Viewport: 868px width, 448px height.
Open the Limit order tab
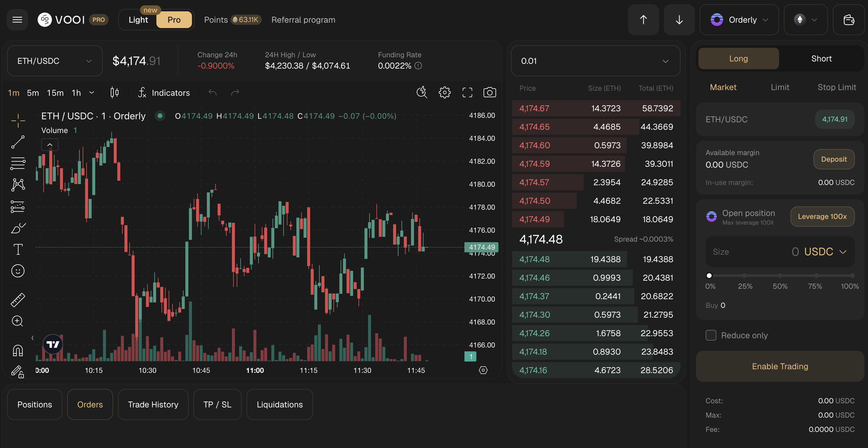click(x=780, y=87)
